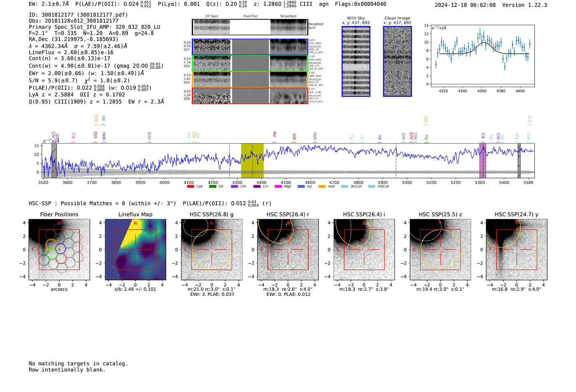Click the 'Row intentionally blank.' text
Image resolution: width=576 pixels, height=392 pixels.
pos(67,370)
